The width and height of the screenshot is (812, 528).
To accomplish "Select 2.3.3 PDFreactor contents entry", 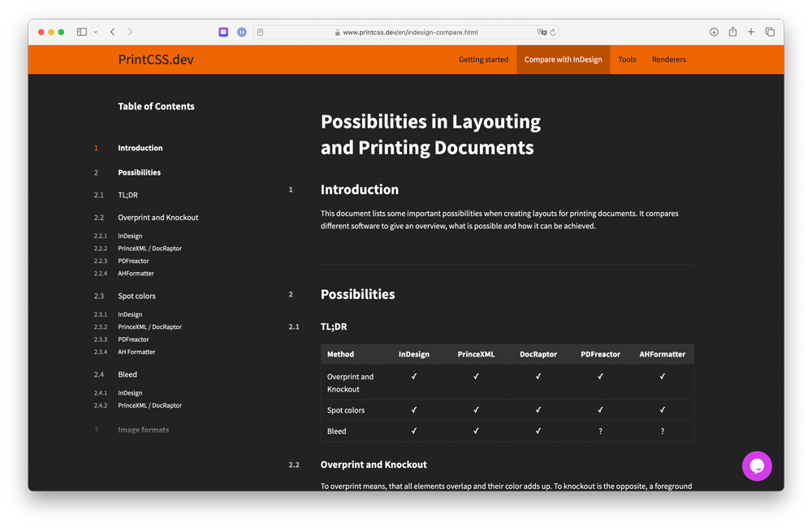I will point(134,340).
